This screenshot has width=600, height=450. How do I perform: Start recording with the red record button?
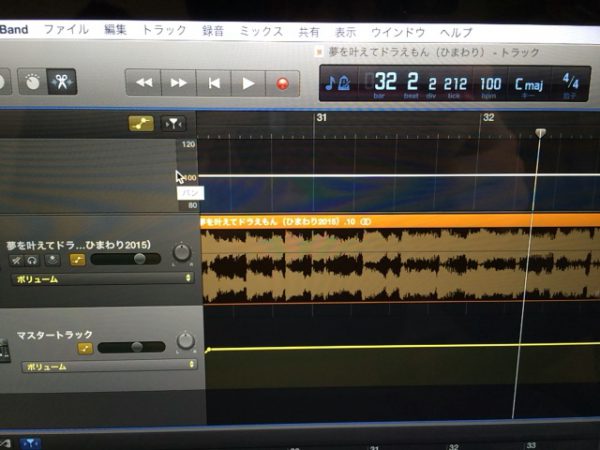pos(282,83)
